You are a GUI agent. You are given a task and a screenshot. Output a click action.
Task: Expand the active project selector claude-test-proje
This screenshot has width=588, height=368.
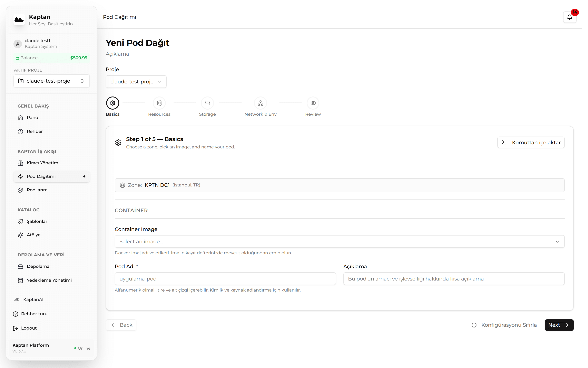coord(51,81)
